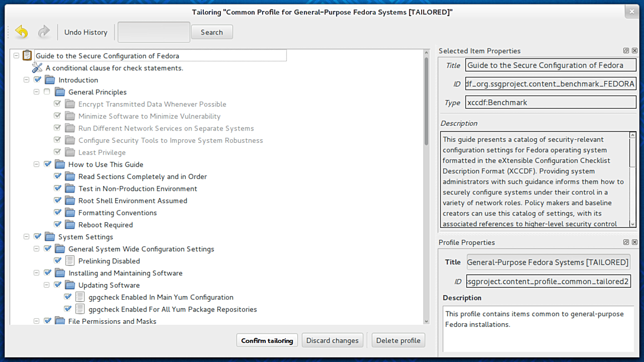
Task: Close the Selected Item Properties panel
Action: pyautogui.click(x=635, y=51)
